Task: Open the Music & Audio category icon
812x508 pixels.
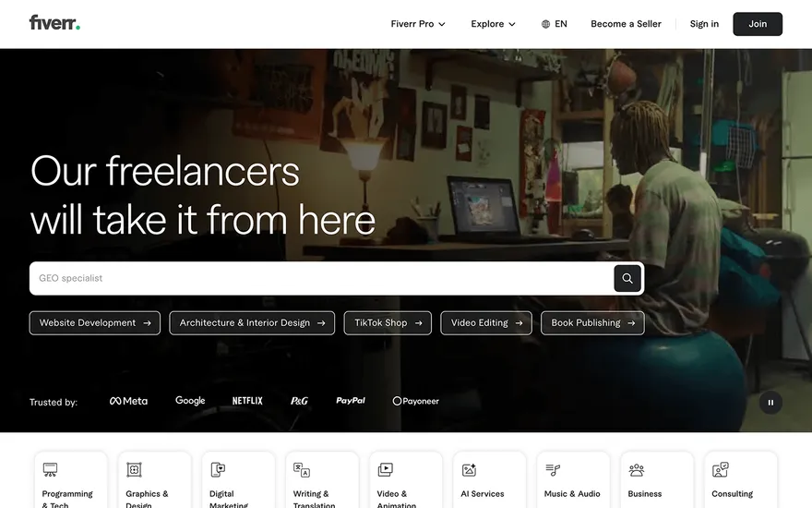Action: pyautogui.click(x=553, y=469)
